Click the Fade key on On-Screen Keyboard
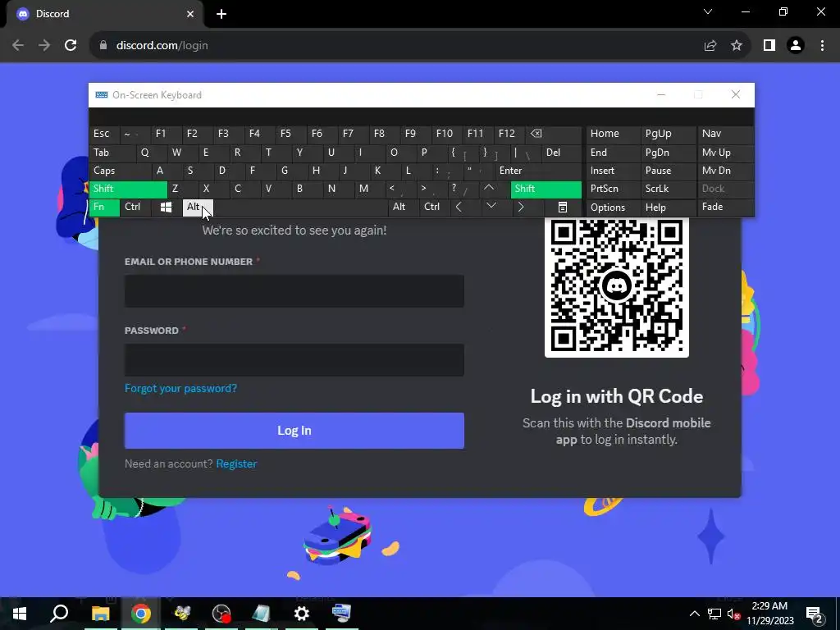This screenshot has width=840, height=630. tap(726, 208)
